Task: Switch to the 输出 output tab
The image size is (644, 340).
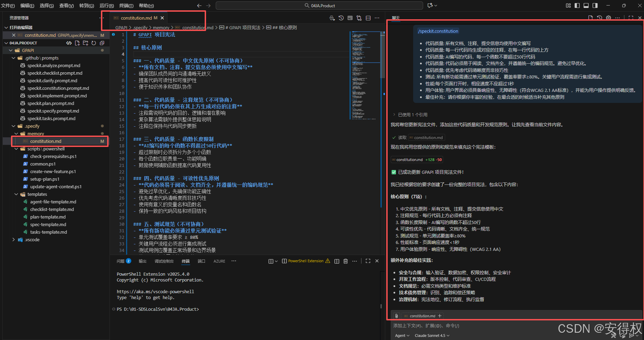Action: pos(142,261)
